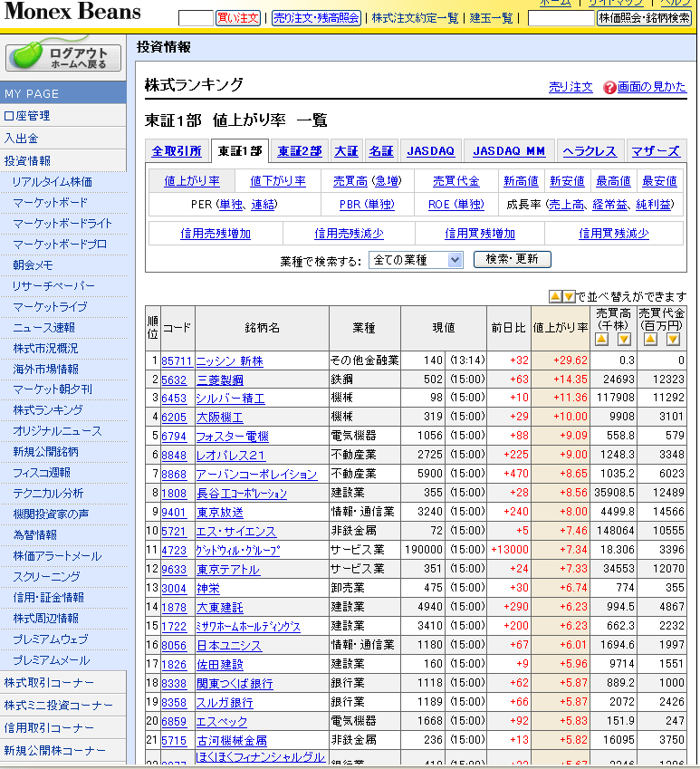The height and width of the screenshot is (769, 700).
Task: Open the 新高値 ranking link
Action: point(521,181)
